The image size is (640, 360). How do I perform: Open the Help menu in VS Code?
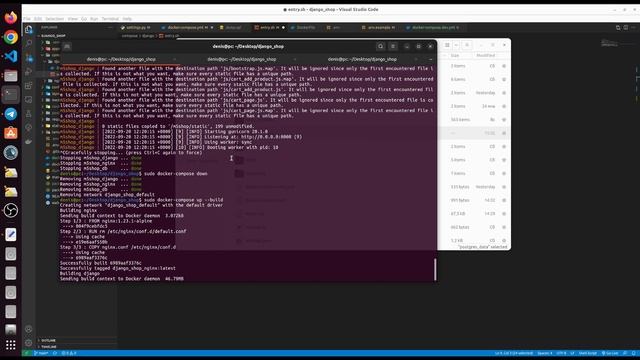click(x=127, y=19)
